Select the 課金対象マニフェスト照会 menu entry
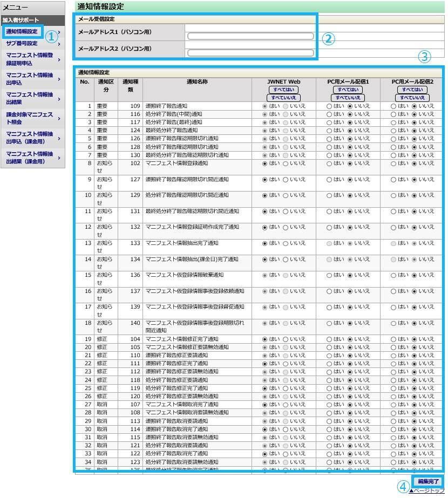The image size is (448, 498). (x=30, y=118)
